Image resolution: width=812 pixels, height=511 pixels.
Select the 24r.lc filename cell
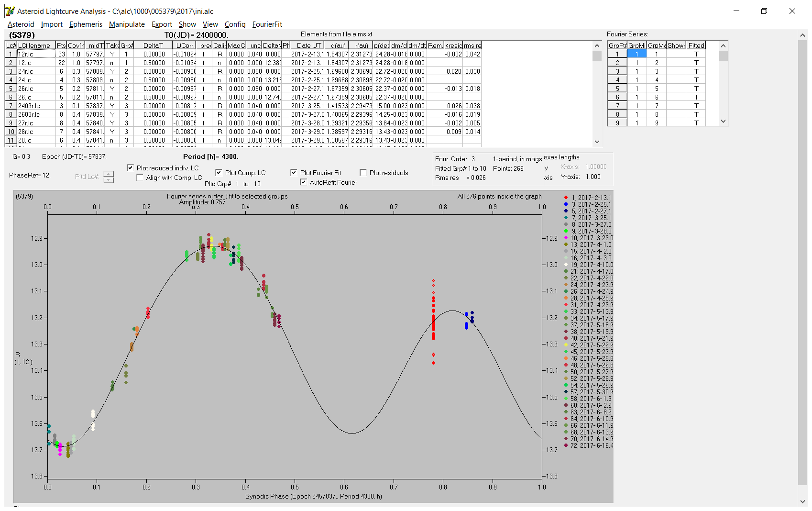(36, 71)
